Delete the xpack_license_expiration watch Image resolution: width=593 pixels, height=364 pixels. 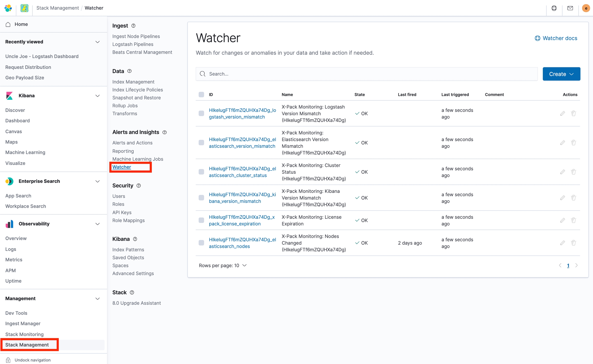coord(573,220)
